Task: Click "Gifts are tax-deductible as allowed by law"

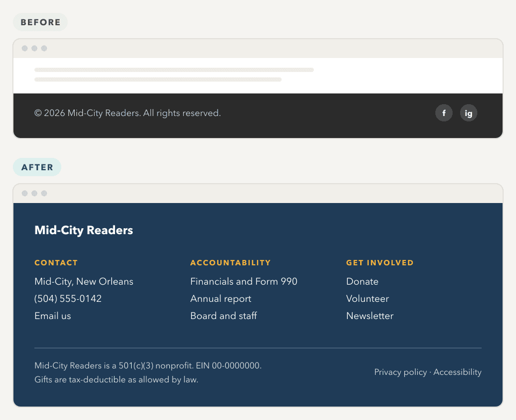Action: point(116,380)
